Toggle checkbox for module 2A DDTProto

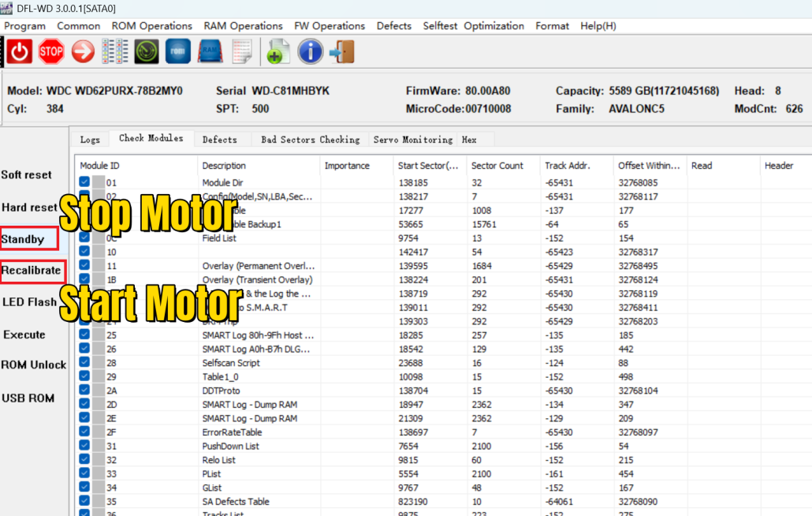pyautogui.click(x=84, y=390)
